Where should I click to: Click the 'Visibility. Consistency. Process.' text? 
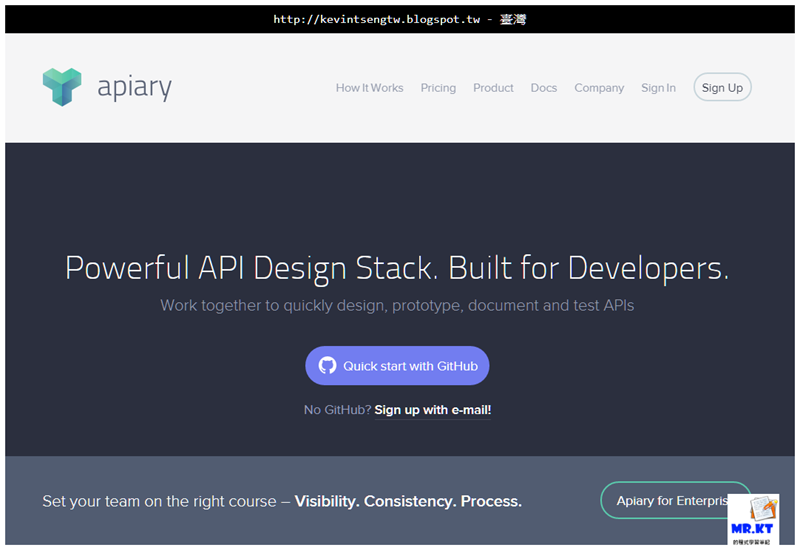coord(408,501)
